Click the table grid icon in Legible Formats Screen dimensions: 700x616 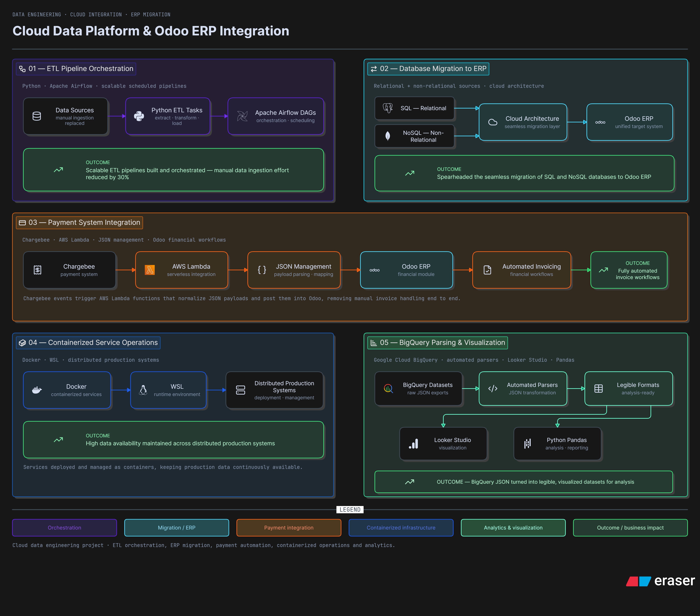tap(599, 389)
